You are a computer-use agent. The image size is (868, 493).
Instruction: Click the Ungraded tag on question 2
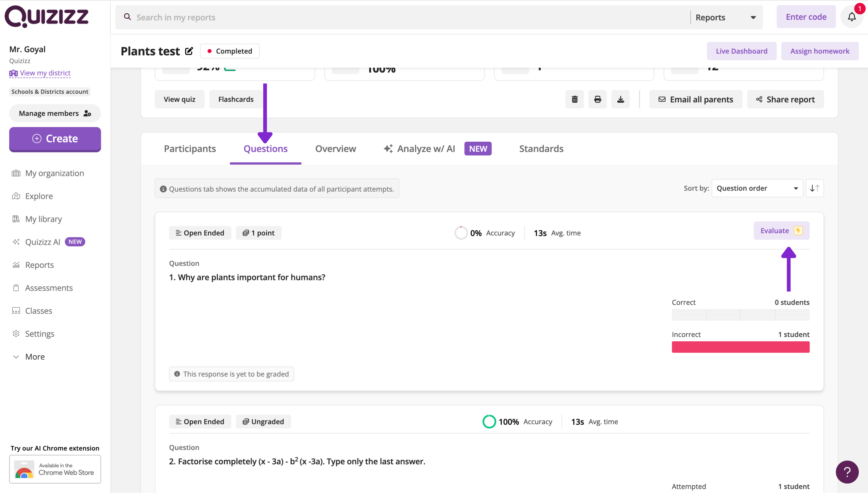(x=263, y=421)
